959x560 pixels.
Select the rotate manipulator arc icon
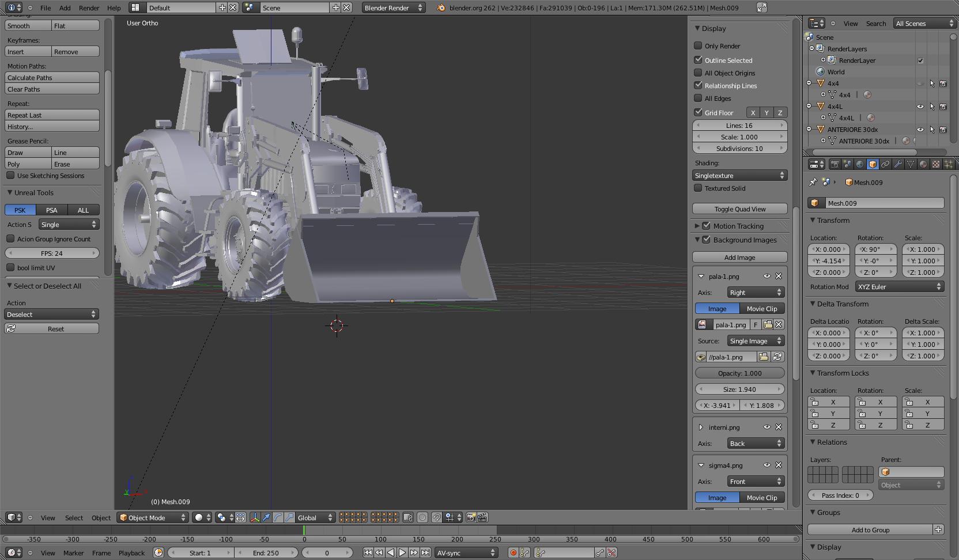pyautogui.click(x=278, y=517)
